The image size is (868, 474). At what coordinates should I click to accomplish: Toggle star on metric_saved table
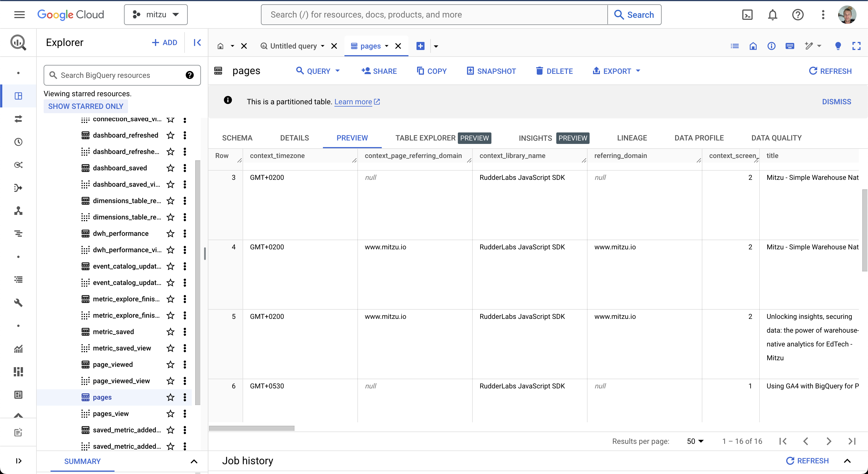point(170,332)
